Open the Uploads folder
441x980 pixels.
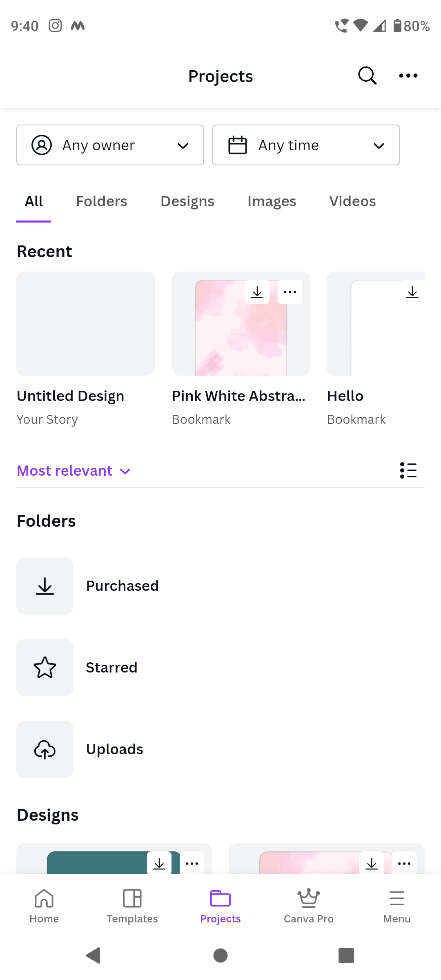pos(114,749)
